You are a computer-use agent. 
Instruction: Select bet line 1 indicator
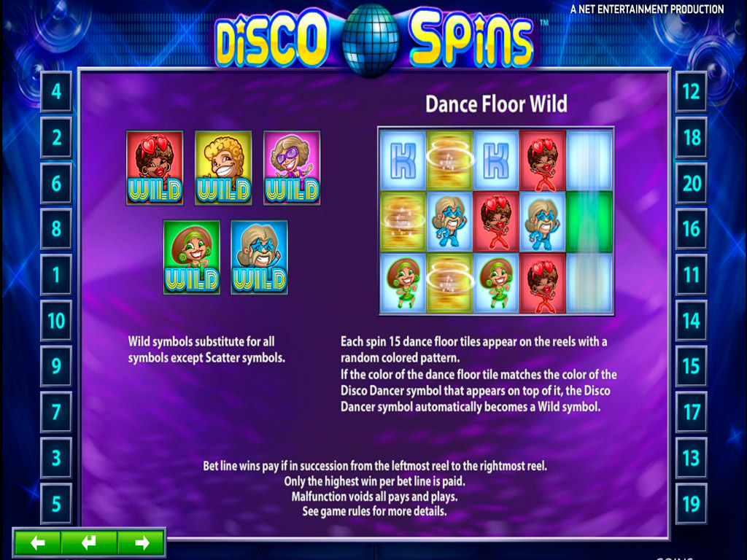(56, 275)
